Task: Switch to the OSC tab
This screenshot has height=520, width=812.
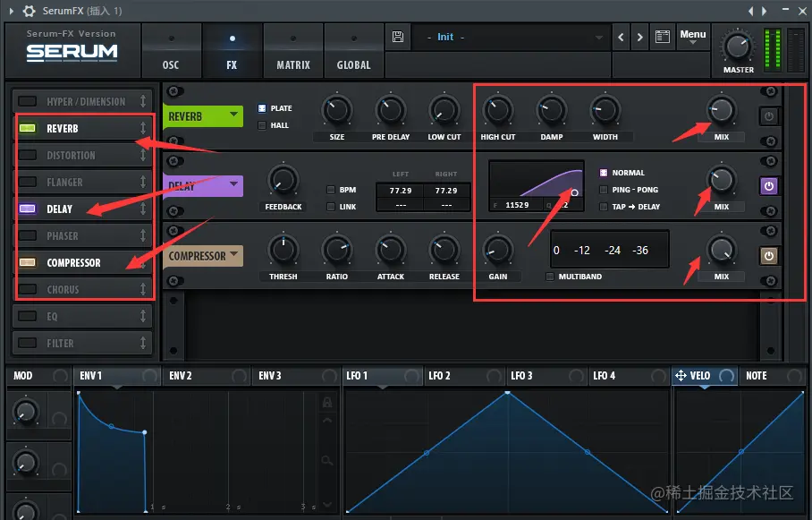Action: (171, 52)
